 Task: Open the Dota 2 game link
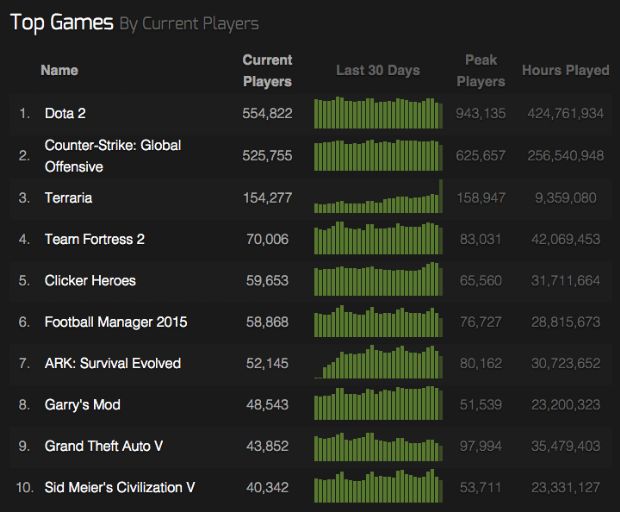pyautogui.click(x=65, y=113)
